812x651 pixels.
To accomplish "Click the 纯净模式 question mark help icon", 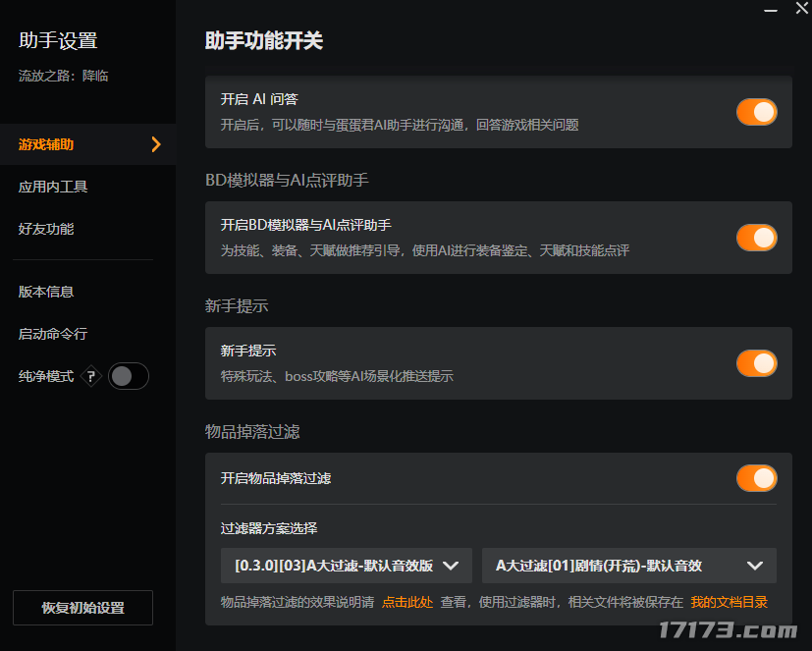I will coord(91,376).
